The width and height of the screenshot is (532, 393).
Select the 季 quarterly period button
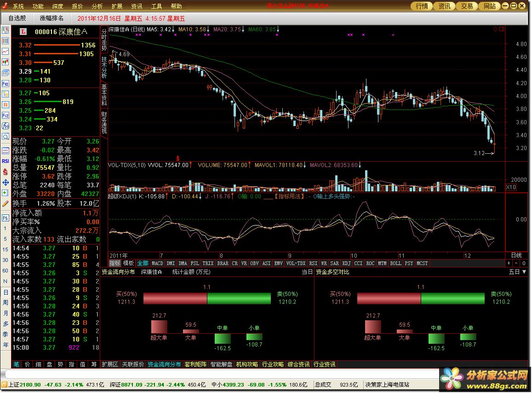[x=5, y=334]
